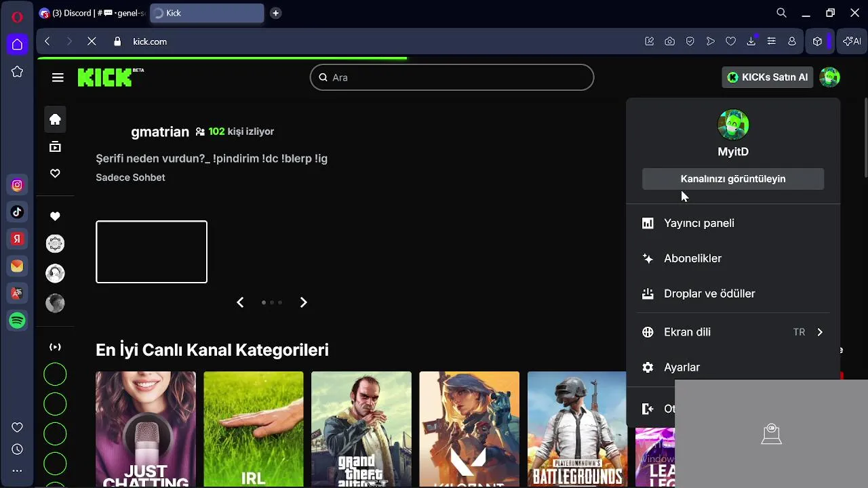Click Kick filled heart followed section icon

55,216
